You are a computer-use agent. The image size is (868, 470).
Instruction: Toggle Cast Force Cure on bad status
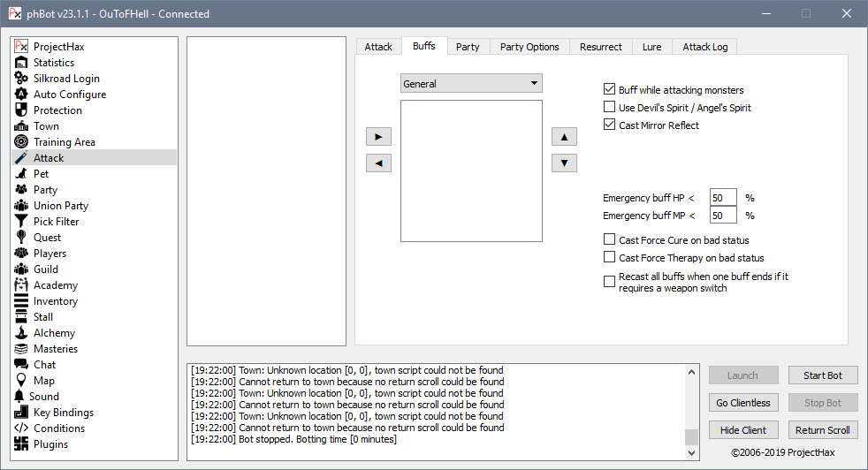click(x=609, y=240)
